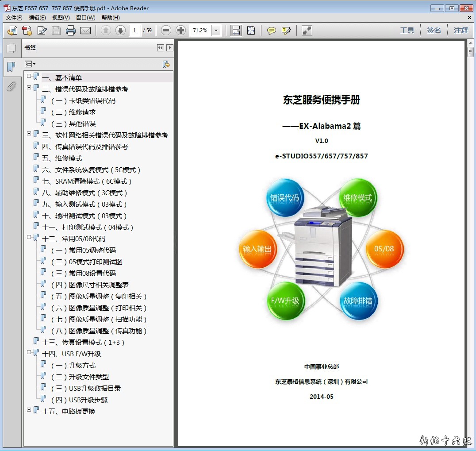Click the page number input field
476x451 pixels.
(135, 31)
